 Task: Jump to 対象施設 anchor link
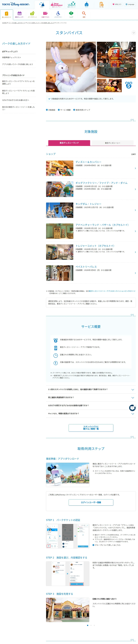tap(51, 110)
